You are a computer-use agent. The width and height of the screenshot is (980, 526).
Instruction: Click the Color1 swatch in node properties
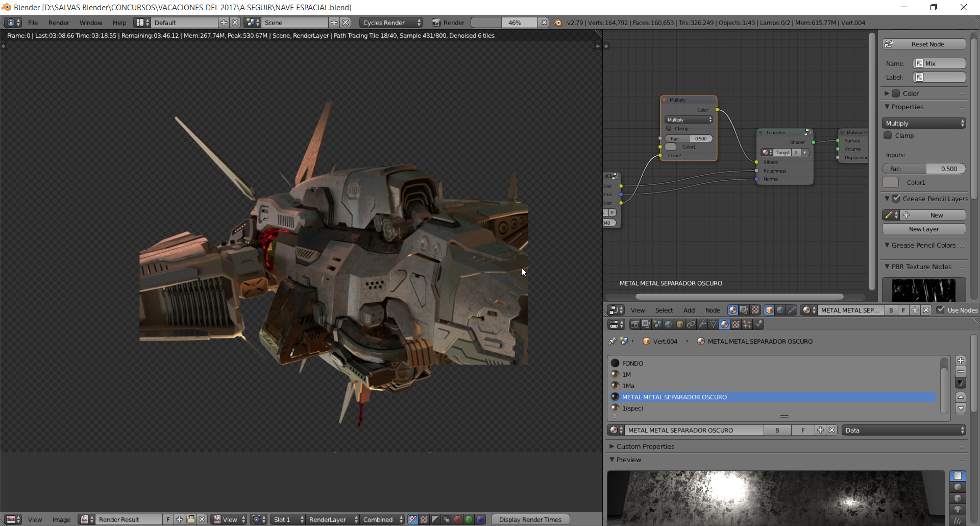891,182
